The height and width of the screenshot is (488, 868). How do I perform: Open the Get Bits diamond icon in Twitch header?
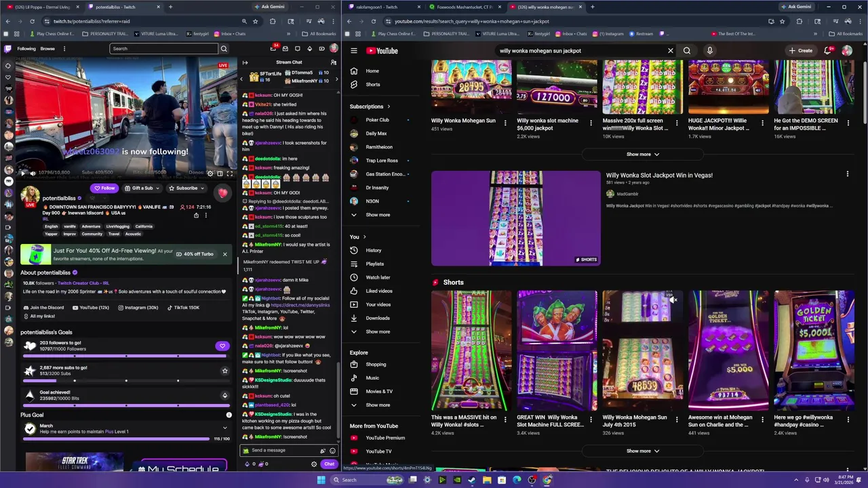coord(309,49)
